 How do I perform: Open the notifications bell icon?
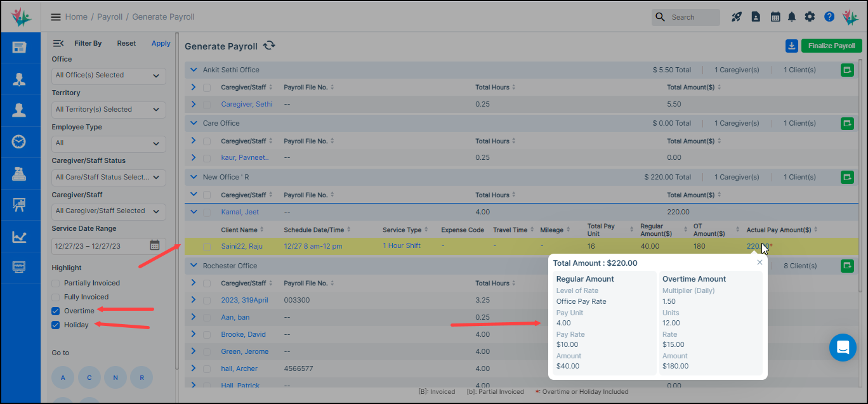click(792, 16)
